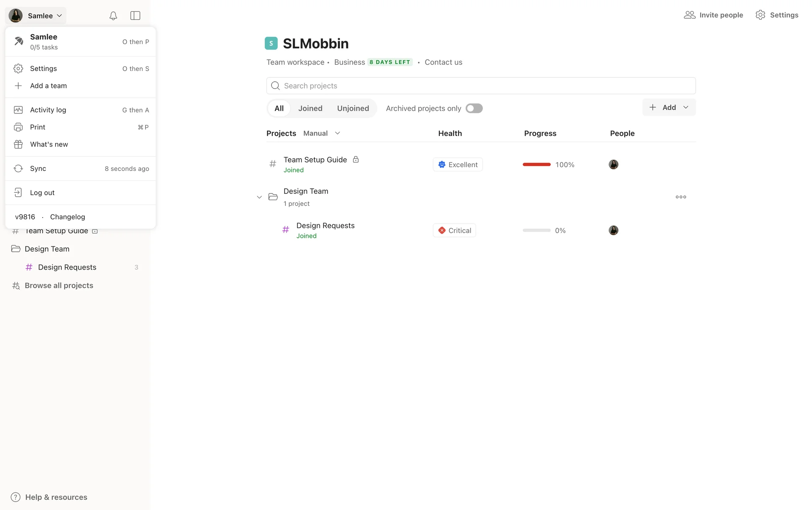Click the Help & resources question icon
Image resolution: width=812 pixels, height=510 pixels.
tap(16, 497)
